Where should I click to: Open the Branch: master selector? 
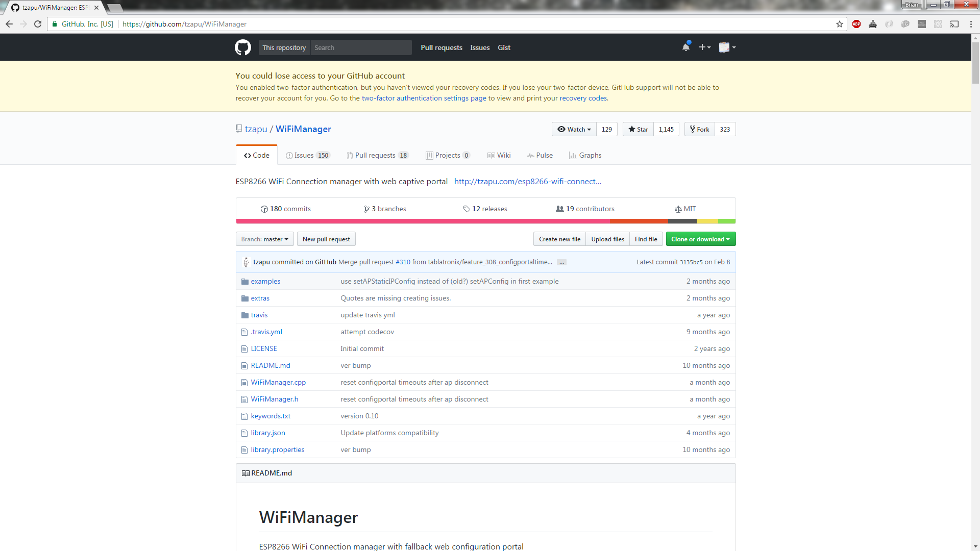click(x=264, y=239)
